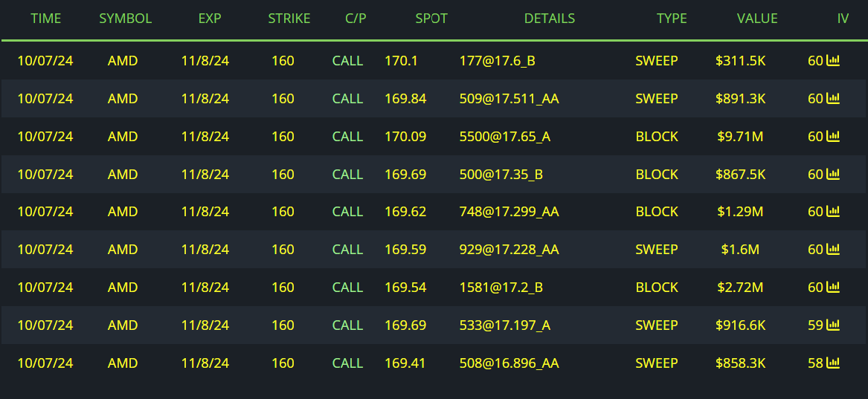This screenshot has height=399, width=868.
Task: Sort by SYMBOL column header
Action: [x=125, y=19]
